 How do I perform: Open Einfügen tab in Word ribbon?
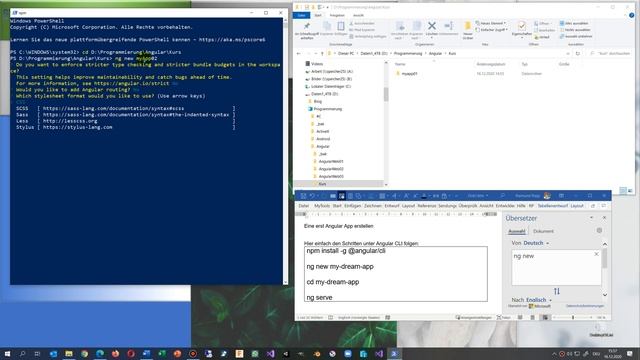(x=353, y=206)
